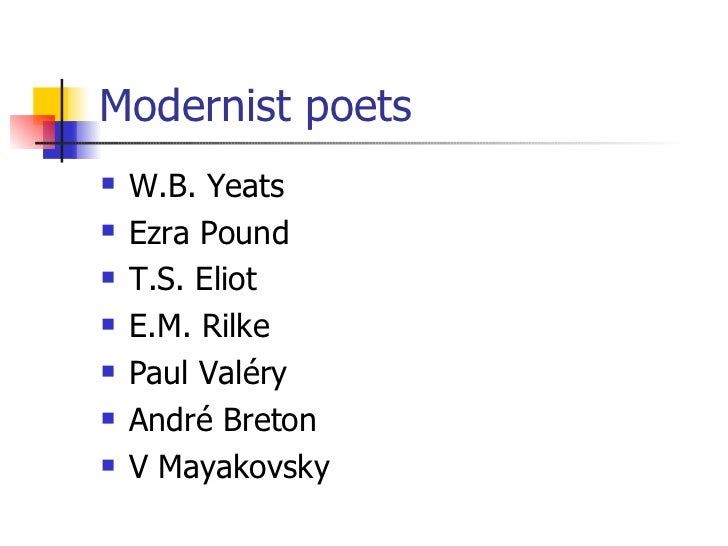Select the Ezra Pound text line
This screenshot has width=728, height=546.
point(209,233)
